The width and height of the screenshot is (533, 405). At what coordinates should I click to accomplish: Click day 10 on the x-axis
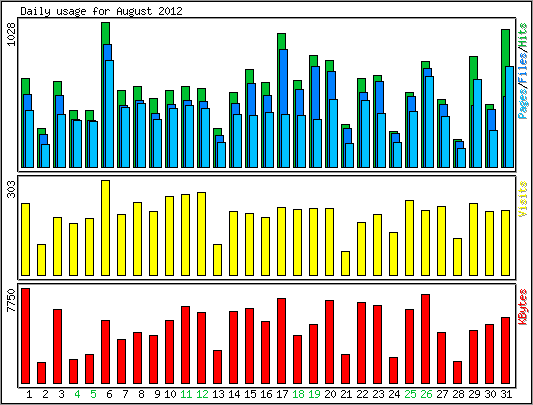[x=170, y=394]
